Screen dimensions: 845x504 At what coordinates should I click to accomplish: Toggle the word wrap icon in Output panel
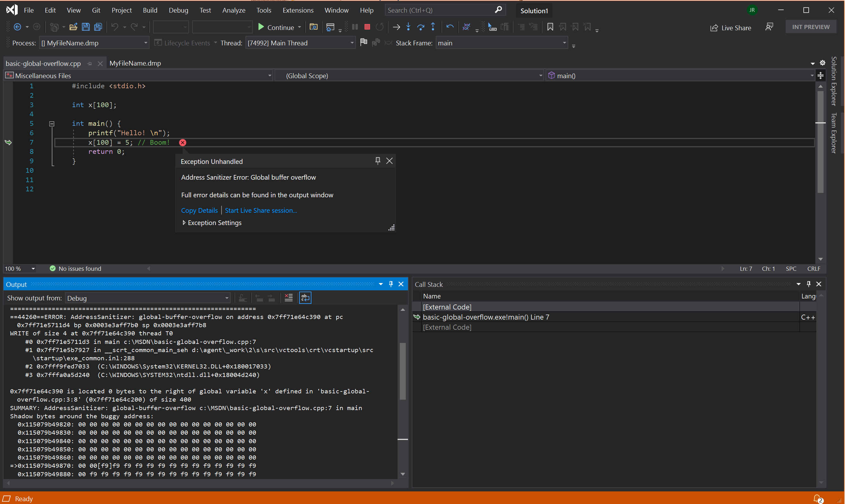306,298
